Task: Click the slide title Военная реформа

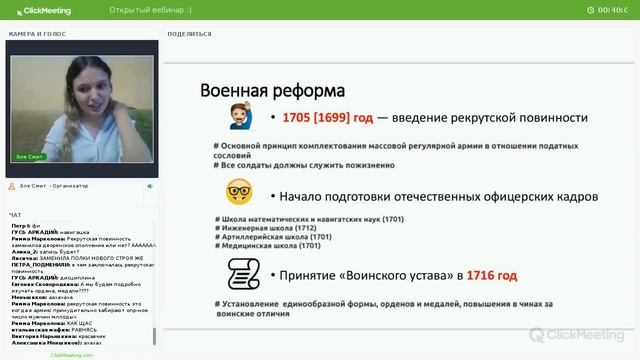Action: click(272, 91)
